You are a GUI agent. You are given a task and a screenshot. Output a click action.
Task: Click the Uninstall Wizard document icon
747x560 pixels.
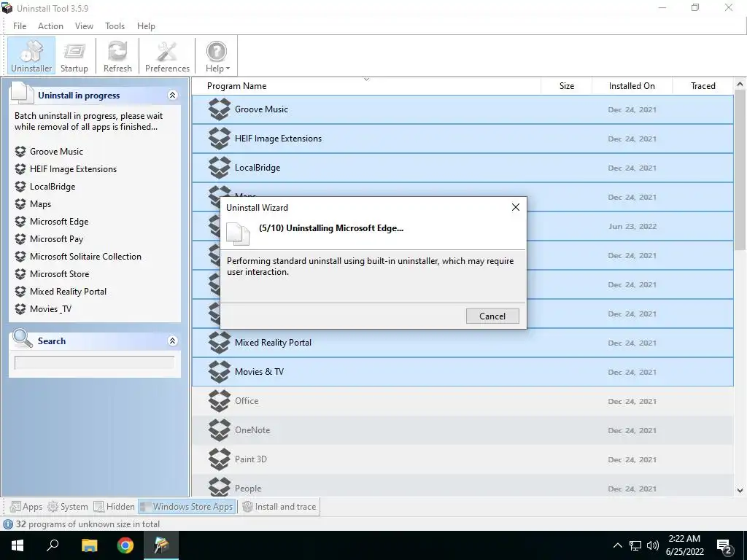click(238, 233)
